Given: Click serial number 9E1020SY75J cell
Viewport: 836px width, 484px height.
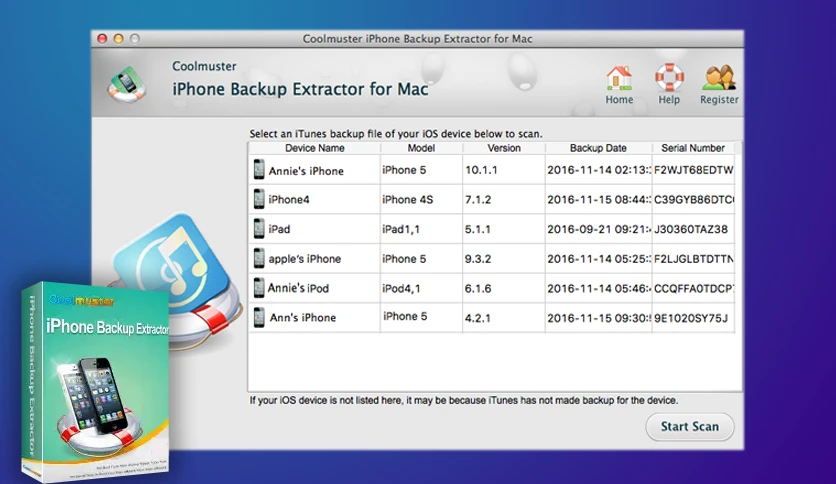Looking at the screenshot, I should [693, 318].
